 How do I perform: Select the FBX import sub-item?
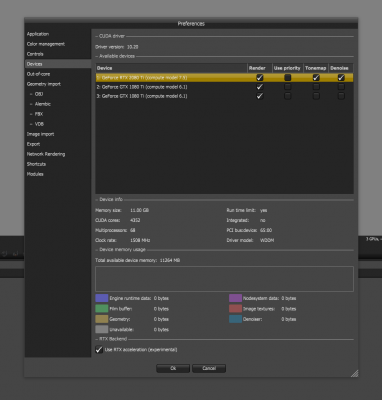coord(39,114)
